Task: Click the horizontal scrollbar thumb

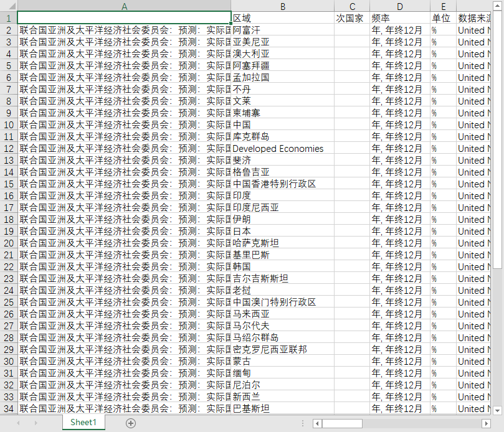Action: pyautogui.click(x=342, y=424)
